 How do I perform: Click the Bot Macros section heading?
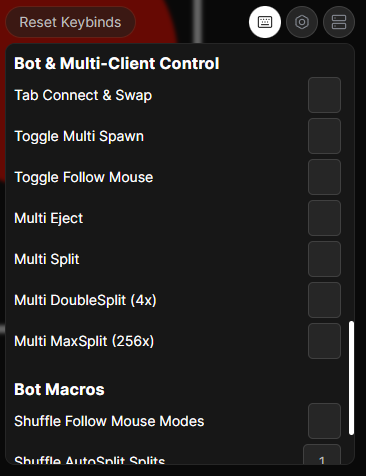tap(59, 389)
